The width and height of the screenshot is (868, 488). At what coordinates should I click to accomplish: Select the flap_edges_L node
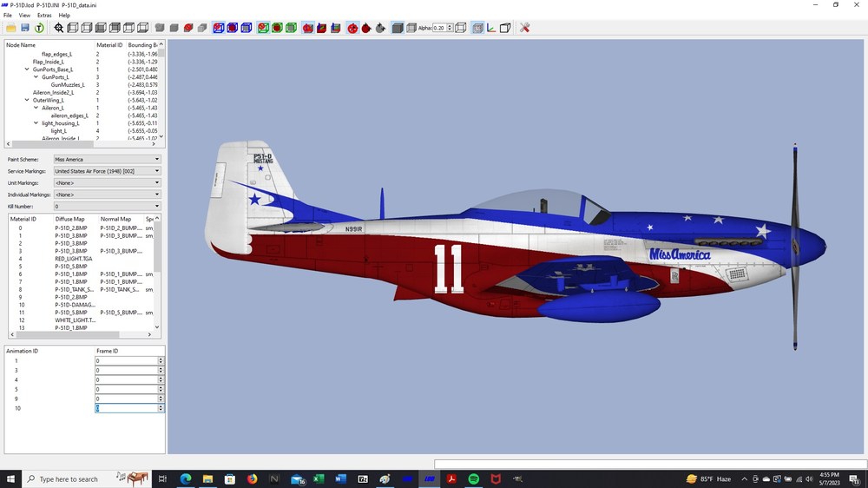coord(56,55)
